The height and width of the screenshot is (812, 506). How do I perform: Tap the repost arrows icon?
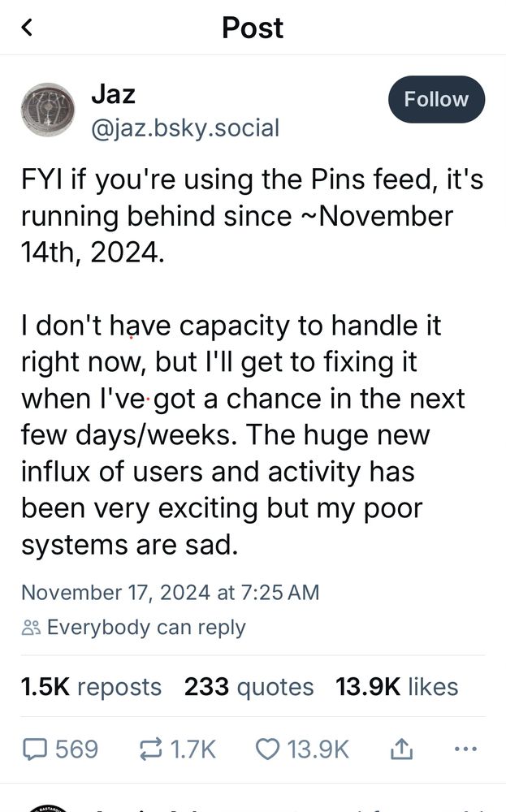pyautogui.click(x=151, y=749)
